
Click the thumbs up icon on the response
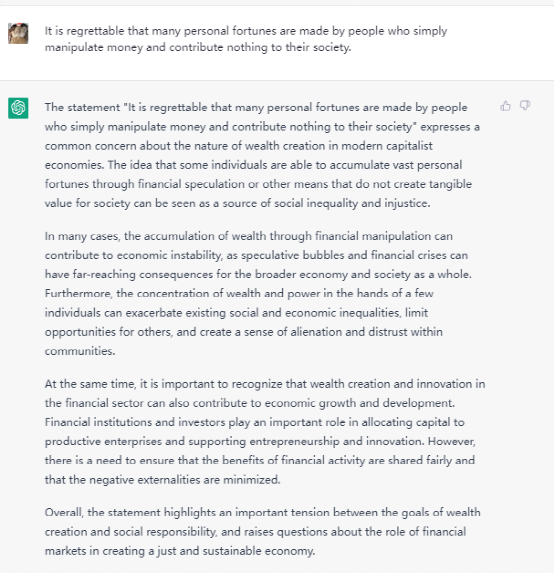505,106
